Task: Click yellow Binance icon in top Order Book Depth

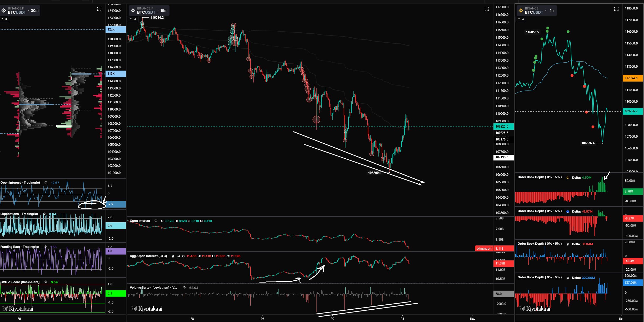Action: 568,178
